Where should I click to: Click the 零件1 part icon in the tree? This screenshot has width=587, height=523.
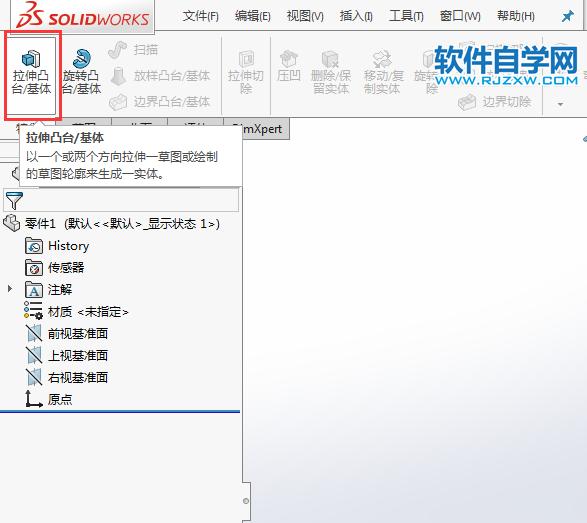[12, 224]
